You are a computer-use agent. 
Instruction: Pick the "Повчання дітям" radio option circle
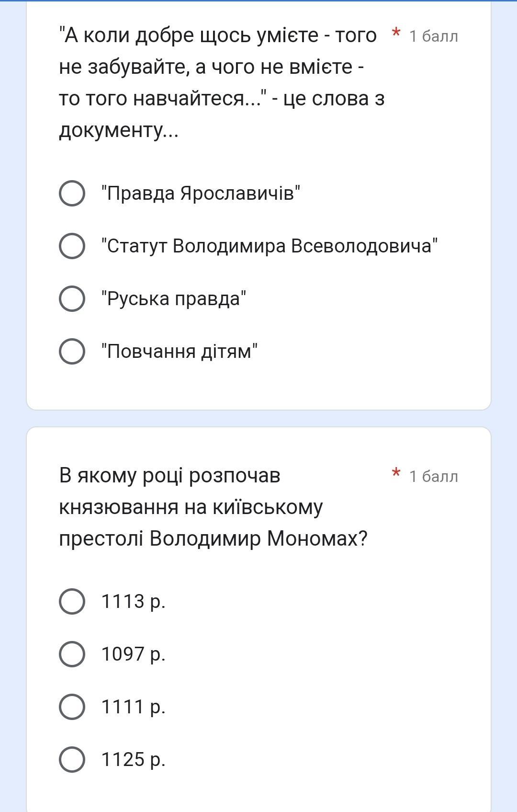(x=72, y=352)
